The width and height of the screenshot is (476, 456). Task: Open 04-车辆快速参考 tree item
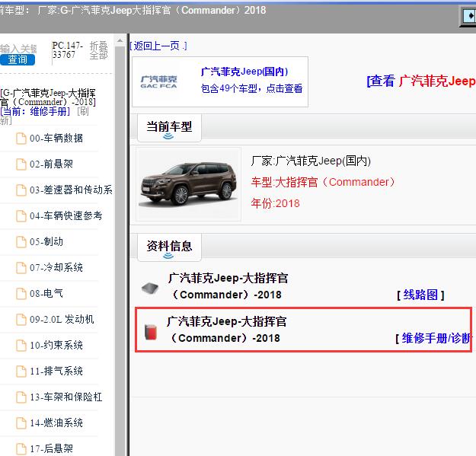pyautogui.click(x=65, y=215)
